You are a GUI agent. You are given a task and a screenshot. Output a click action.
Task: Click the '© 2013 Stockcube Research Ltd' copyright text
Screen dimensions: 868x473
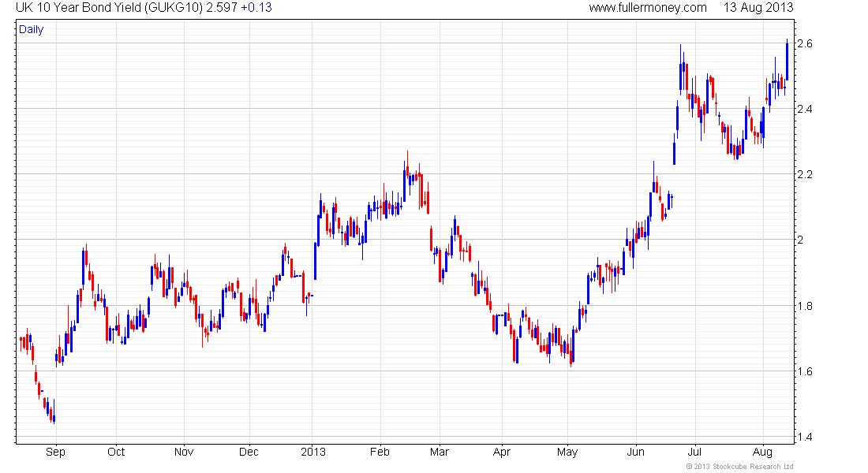pyautogui.click(x=739, y=467)
